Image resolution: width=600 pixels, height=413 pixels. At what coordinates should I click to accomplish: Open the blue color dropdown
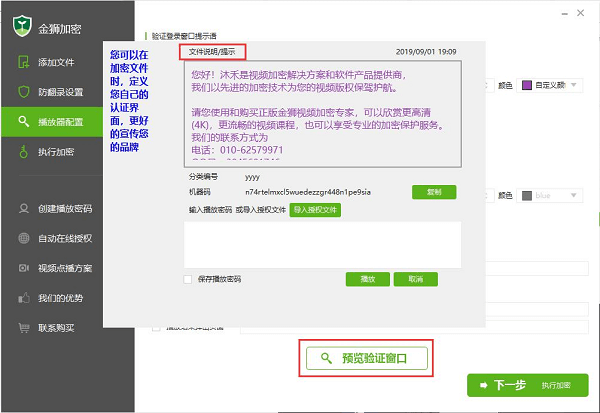(549, 195)
